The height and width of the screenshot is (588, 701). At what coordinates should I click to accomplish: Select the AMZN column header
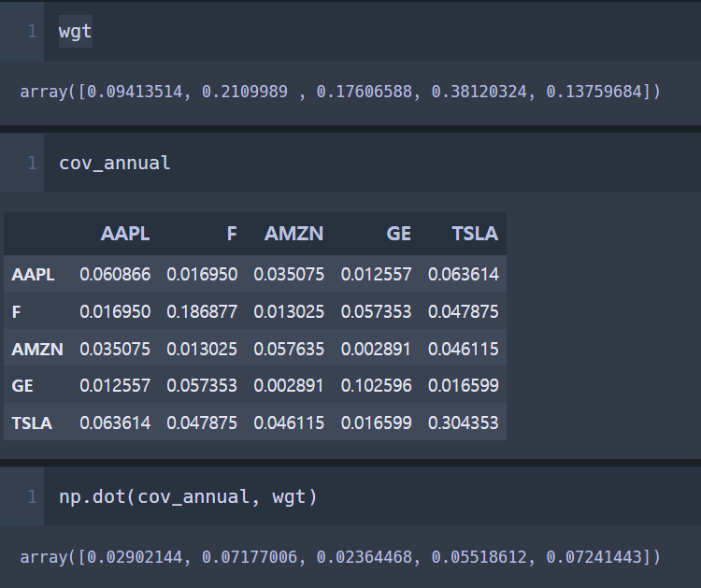click(293, 234)
